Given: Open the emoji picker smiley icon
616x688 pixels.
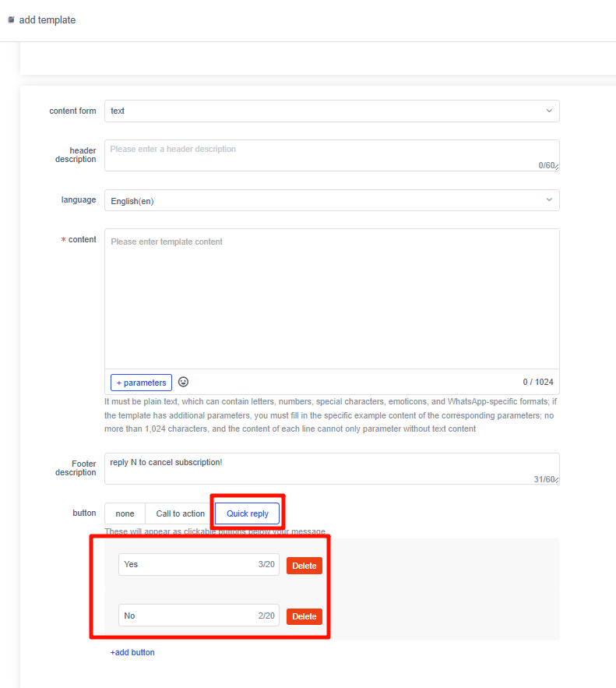Looking at the screenshot, I should click(x=184, y=382).
